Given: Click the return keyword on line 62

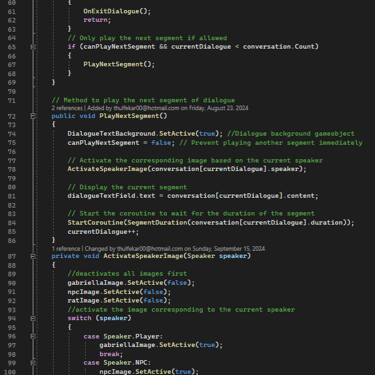Looking at the screenshot, I should [95, 20].
